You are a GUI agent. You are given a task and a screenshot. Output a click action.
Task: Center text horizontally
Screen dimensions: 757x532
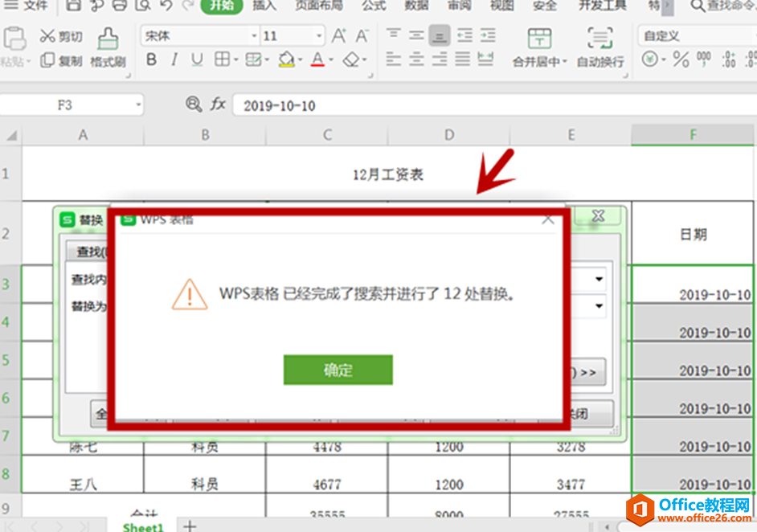[416, 59]
